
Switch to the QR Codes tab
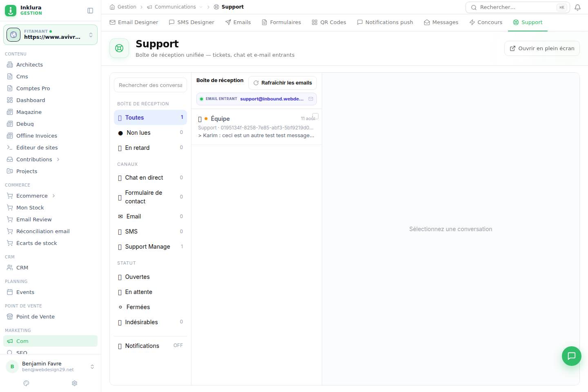click(329, 22)
